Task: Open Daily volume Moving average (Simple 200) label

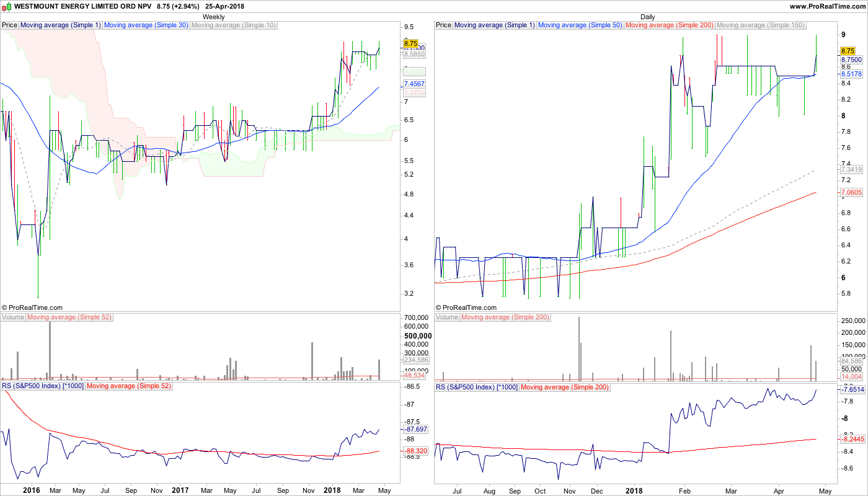Action: (x=505, y=317)
